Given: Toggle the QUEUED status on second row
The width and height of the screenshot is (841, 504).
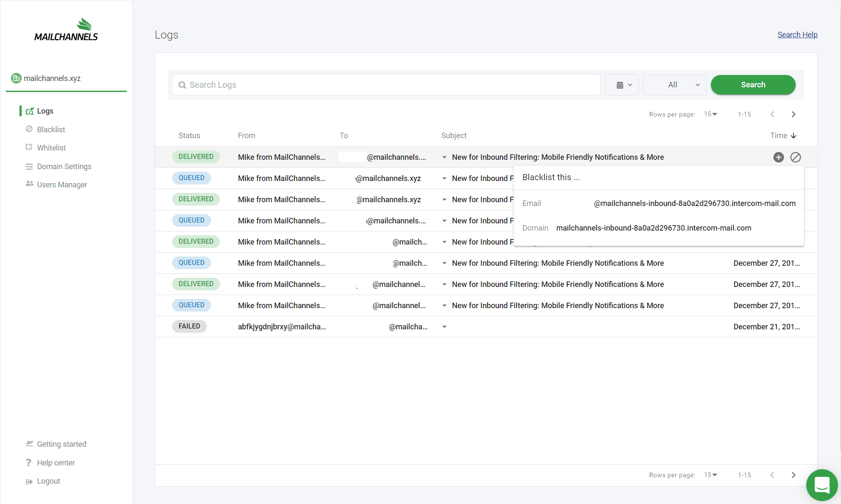Looking at the screenshot, I should 190,178.
